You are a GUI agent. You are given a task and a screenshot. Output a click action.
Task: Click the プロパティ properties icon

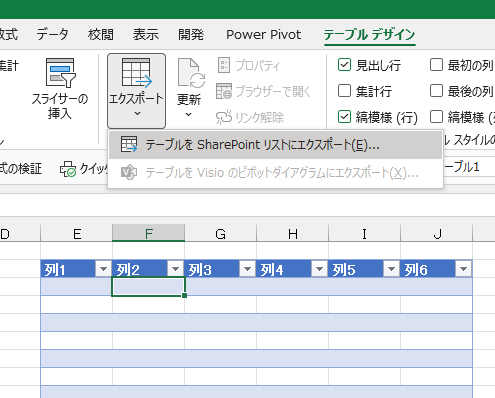point(224,65)
